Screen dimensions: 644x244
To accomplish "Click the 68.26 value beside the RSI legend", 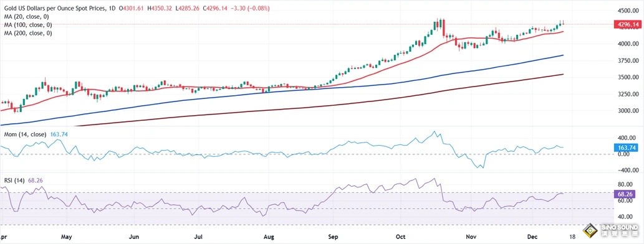I will [35, 180].
